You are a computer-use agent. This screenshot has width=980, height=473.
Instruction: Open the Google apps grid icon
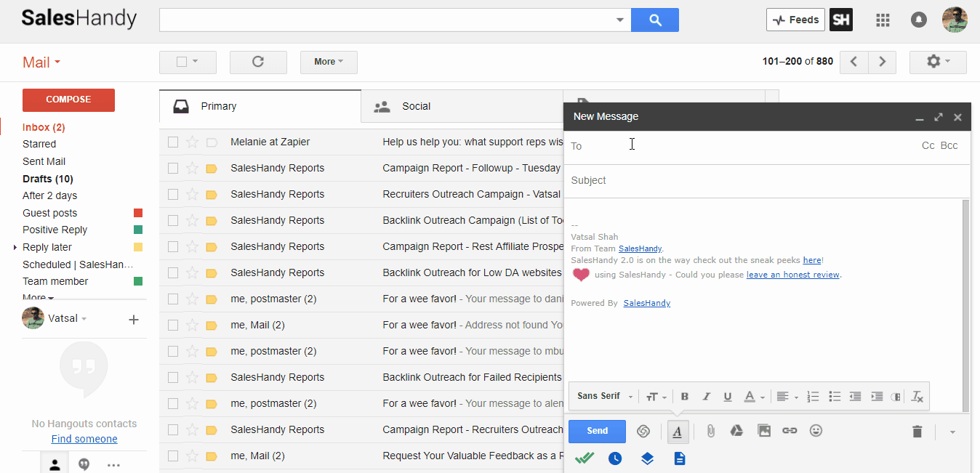[883, 20]
